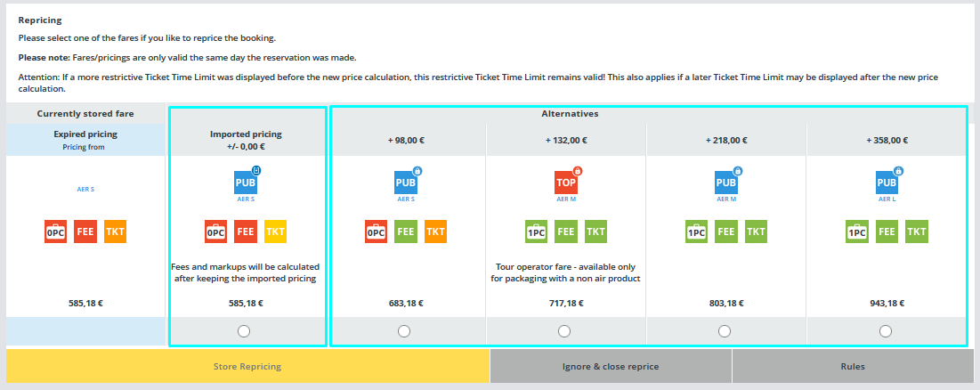980x390 pixels.
Task: Click the AER S link under Expired pricing
Action: pyautogui.click(x=85, y=189)
